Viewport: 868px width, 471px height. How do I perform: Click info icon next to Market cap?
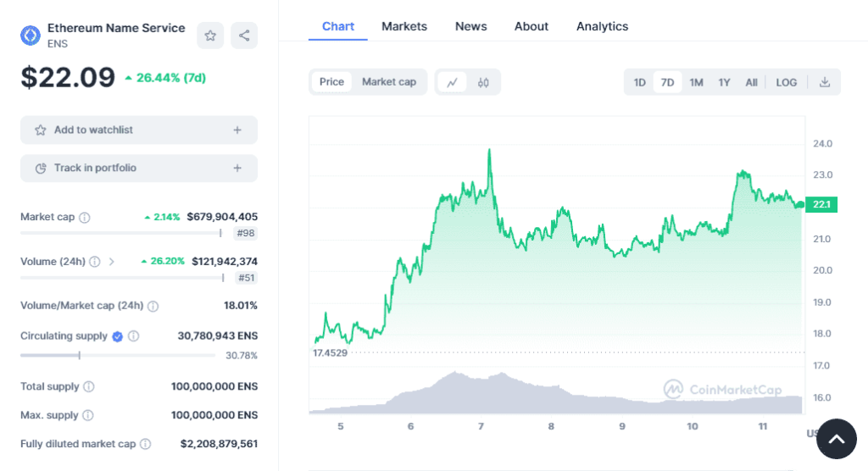click(x=85, y=218)
